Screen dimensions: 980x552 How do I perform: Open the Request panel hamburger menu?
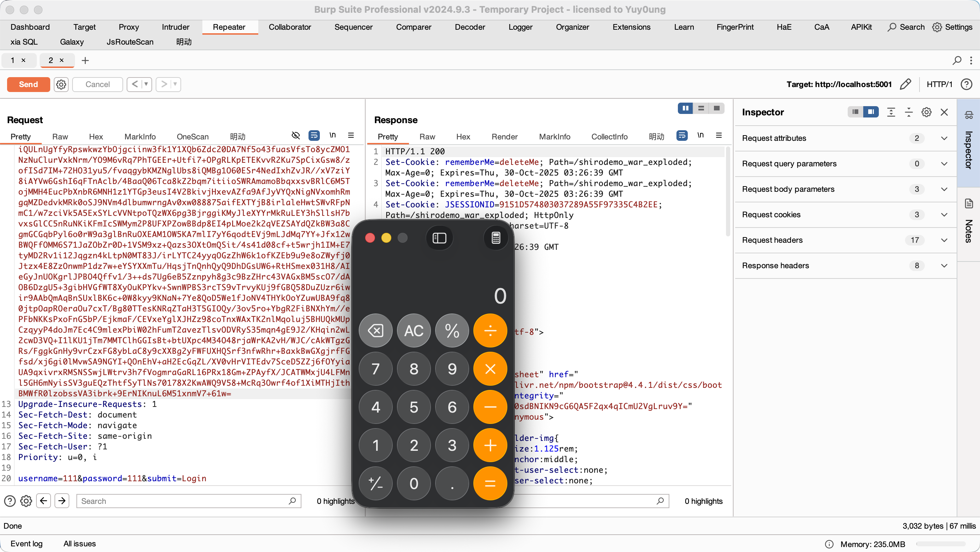351,136
